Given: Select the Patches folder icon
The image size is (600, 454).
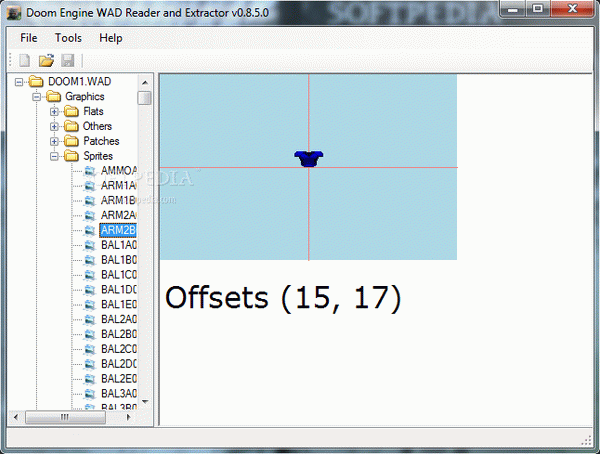Looking at the screenshot, I should coord(72,141).
